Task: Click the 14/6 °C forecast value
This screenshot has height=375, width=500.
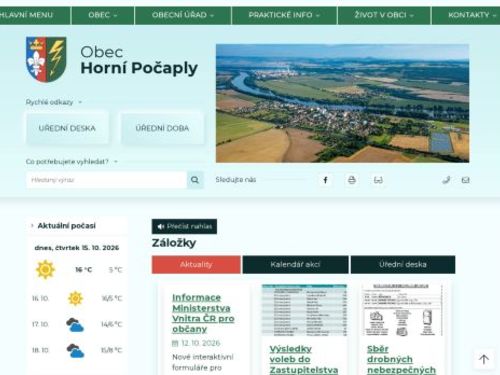Action: pyautogui.click(x=111, y=324)
